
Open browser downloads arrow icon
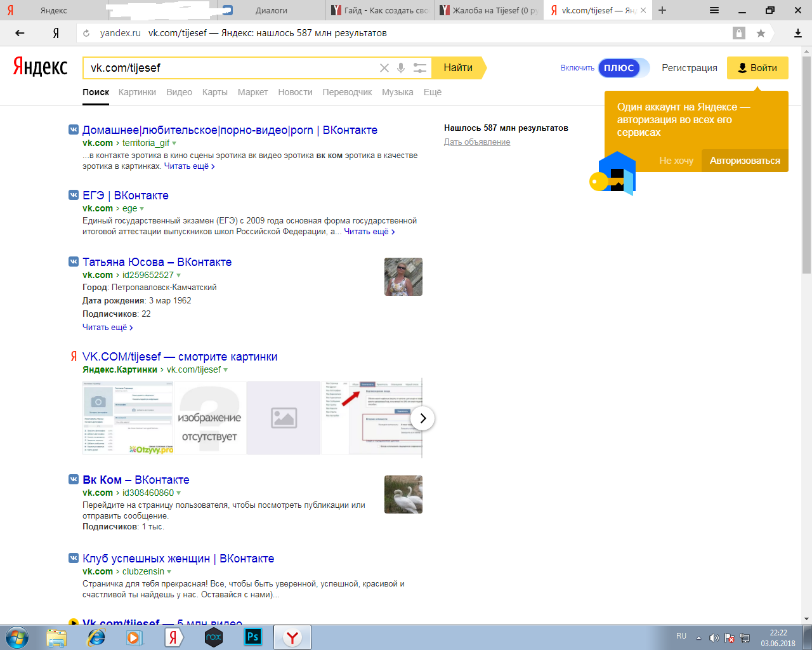[798, 33]
